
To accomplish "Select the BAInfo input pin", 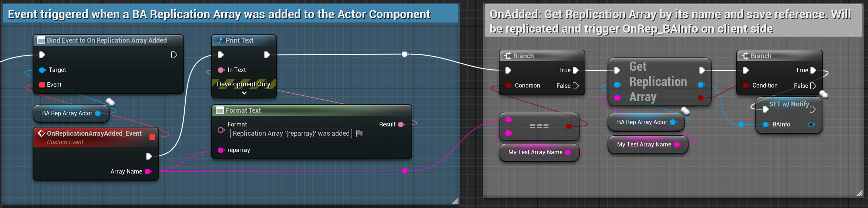I will point(766,125).
